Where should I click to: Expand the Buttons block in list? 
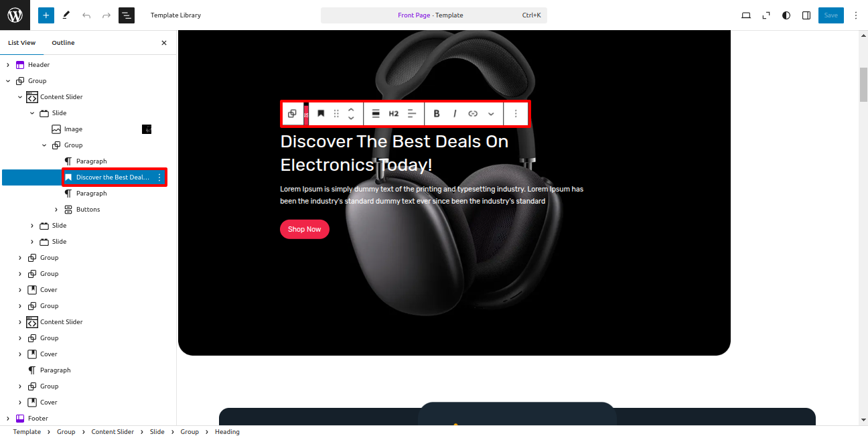pos(56,210)
